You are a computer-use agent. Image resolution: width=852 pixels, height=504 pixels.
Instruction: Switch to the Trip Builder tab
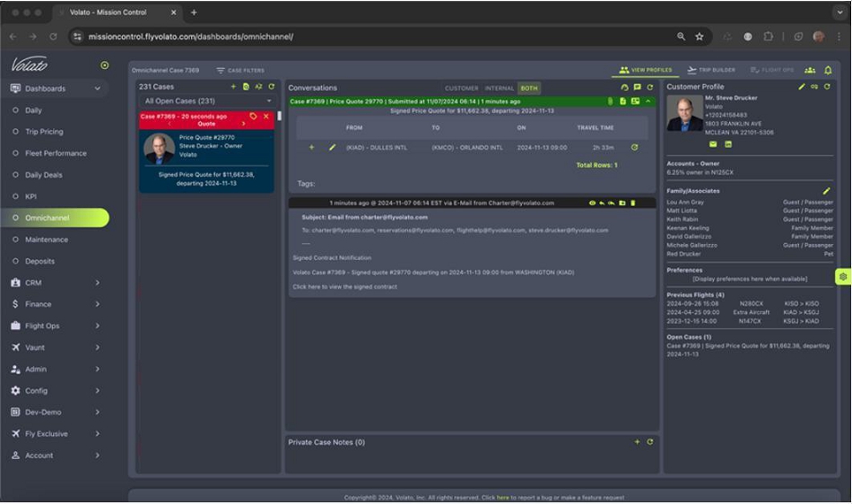[711, 70]
